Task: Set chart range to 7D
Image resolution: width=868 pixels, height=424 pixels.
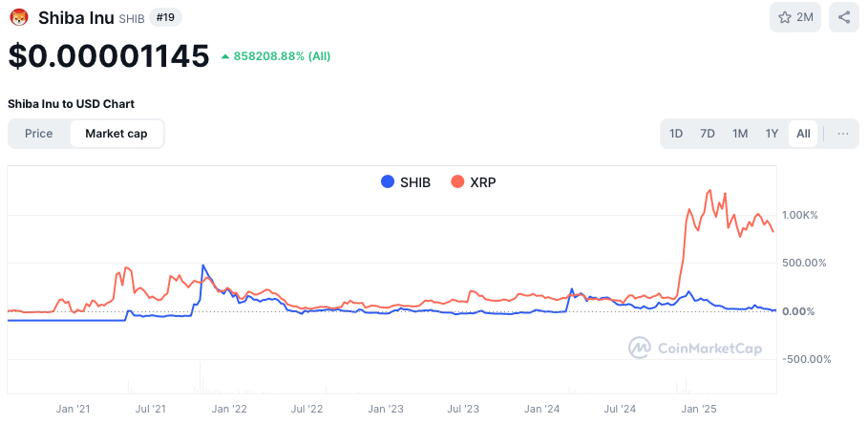Action: tap(708, 134)
